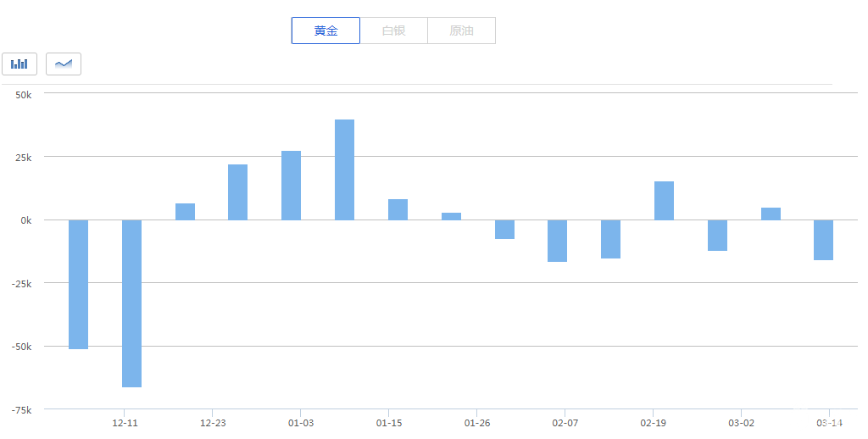
Task: Open the 白银 tab
Action: coord(393,31)
